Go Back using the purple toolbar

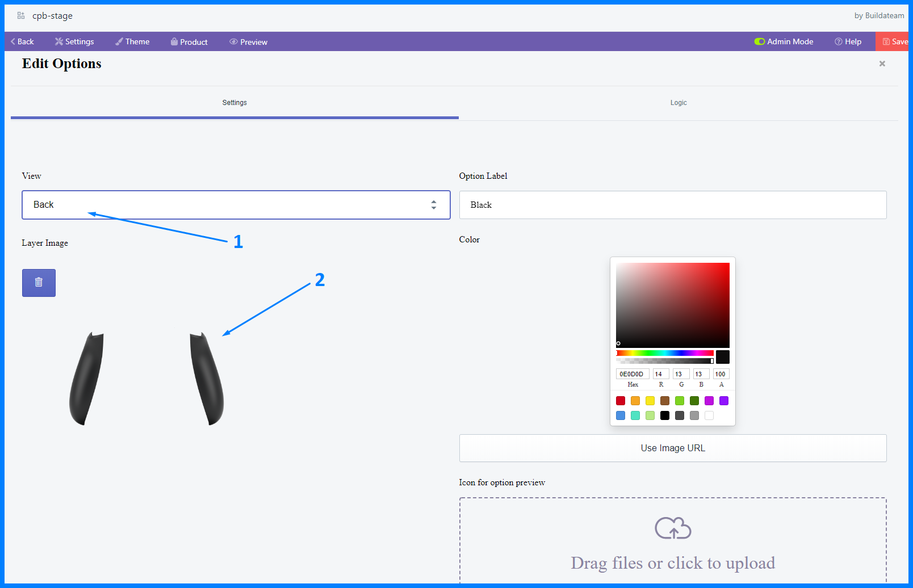pos(22,41)
